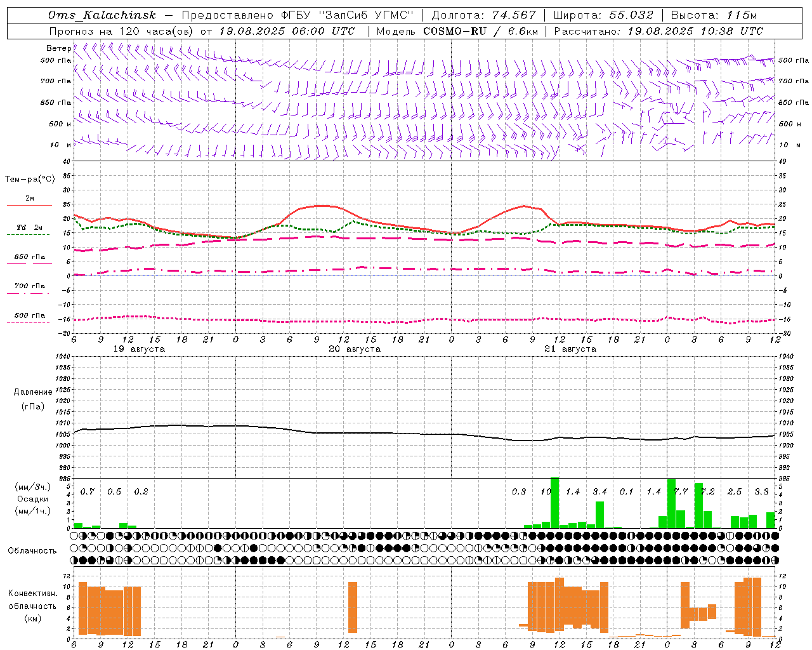This screenshot has height=650, width=812.
Task: Click the 500 м wind level label on left
Action: click(x=60, y=124)
